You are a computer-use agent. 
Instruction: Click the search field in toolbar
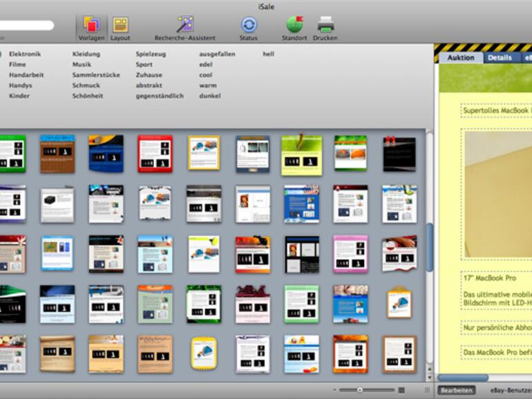(28, 26)
